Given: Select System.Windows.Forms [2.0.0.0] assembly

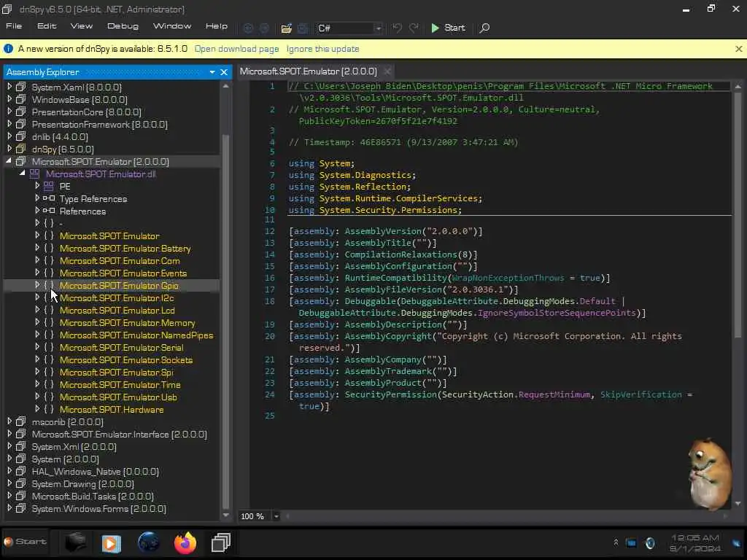Looking at the screenshot, I should point(99,508).
